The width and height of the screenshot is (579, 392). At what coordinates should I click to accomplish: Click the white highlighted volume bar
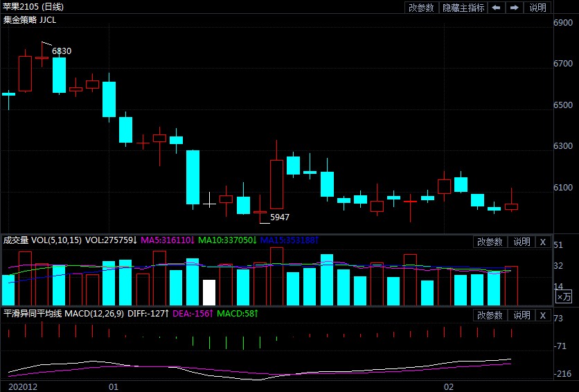[209, 292]
